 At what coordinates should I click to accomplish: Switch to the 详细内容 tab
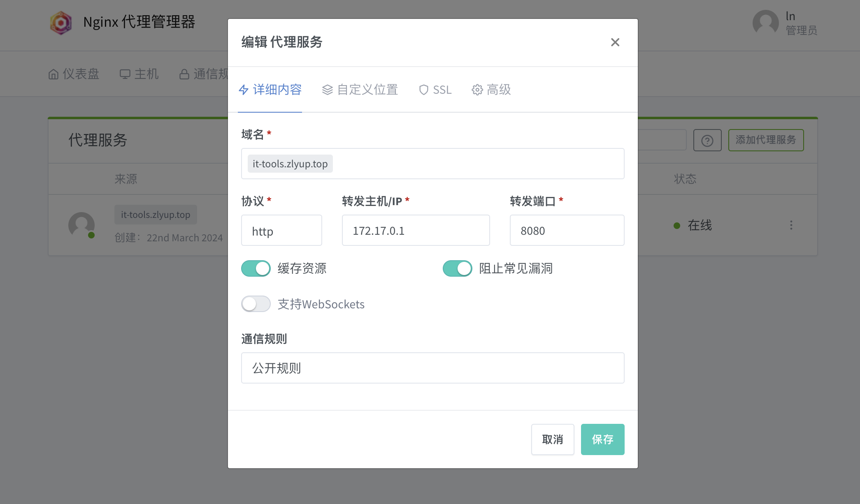pyautogui.click(x=270, y=90)
